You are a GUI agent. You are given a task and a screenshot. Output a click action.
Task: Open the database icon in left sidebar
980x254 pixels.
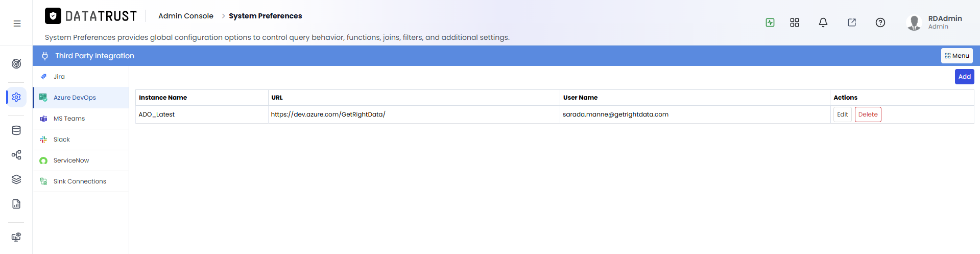click(16, 130)
